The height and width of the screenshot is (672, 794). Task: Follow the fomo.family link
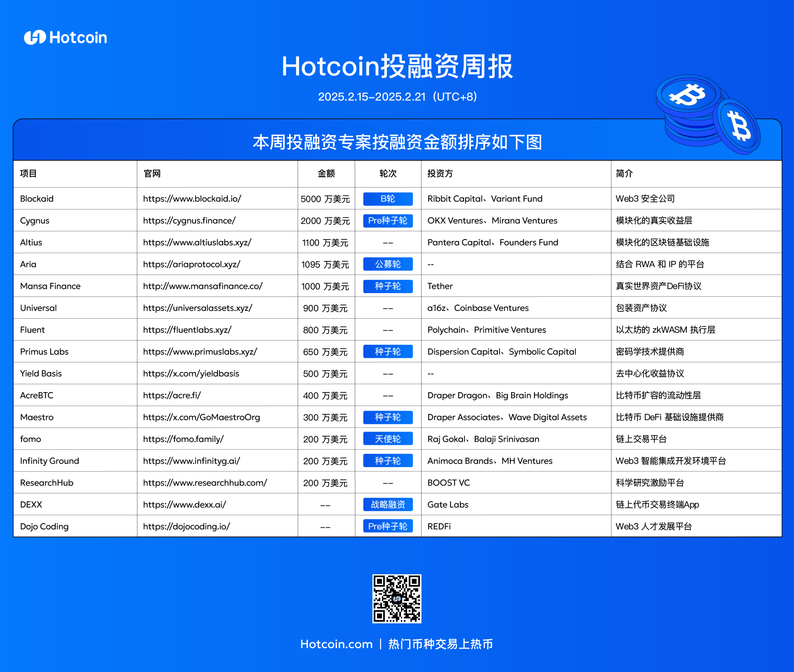click(x=184, y=439)
